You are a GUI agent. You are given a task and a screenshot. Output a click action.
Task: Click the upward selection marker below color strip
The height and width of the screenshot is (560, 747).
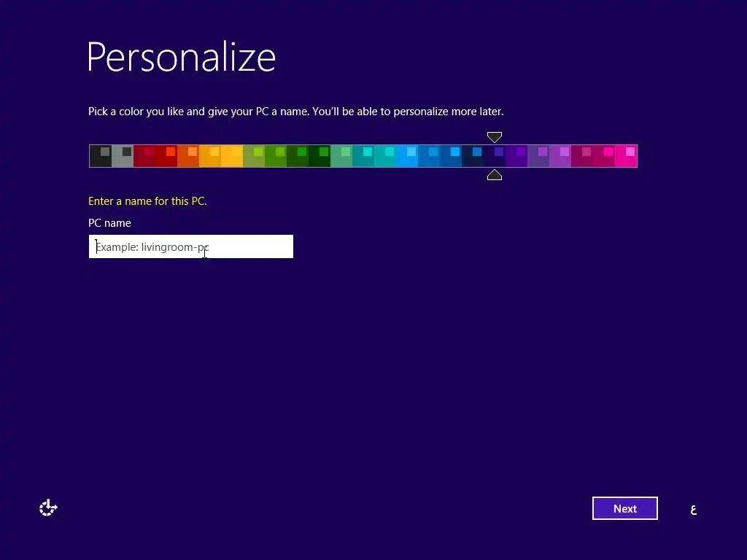tap(495, 175)
